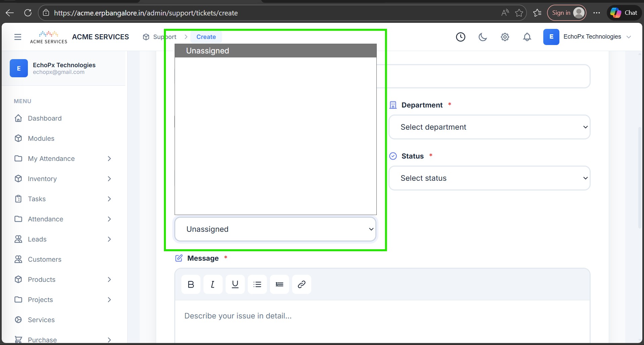Open the Select department dropdown
This screenshot has height=345, width=644.
(x=489, y=127)
